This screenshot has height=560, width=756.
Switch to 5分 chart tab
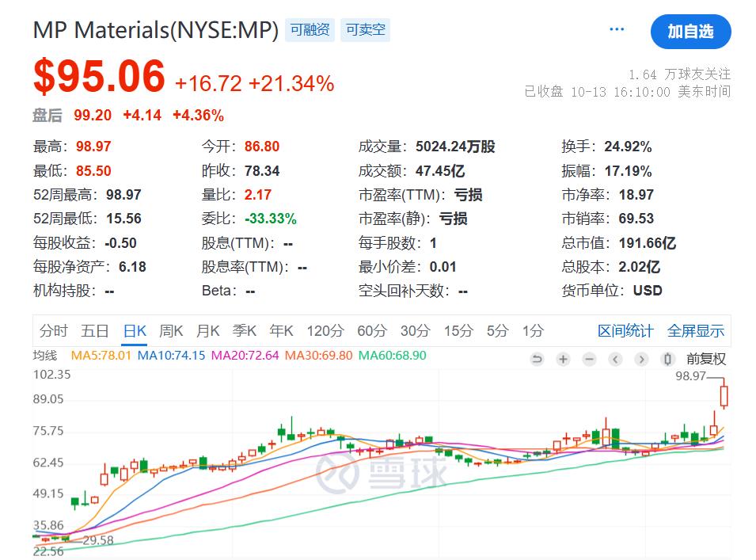(x=498, y=331)
